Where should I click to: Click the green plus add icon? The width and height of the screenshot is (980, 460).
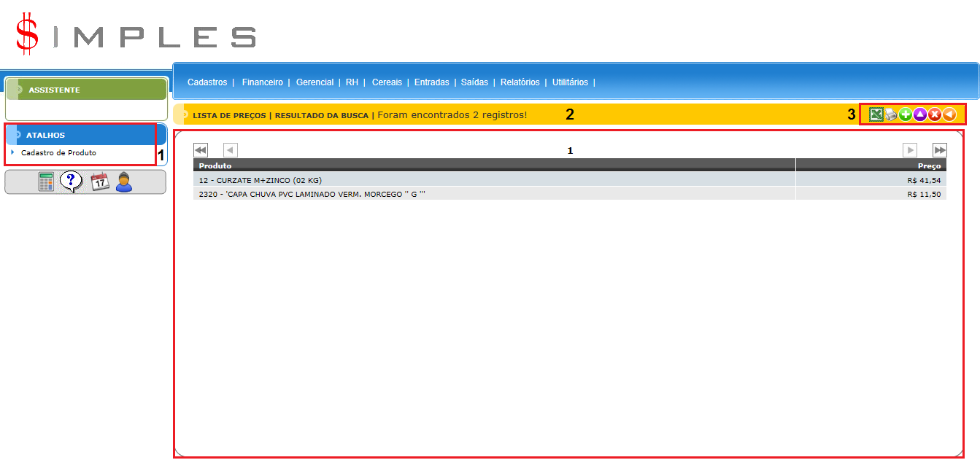(x=906, y=114)
